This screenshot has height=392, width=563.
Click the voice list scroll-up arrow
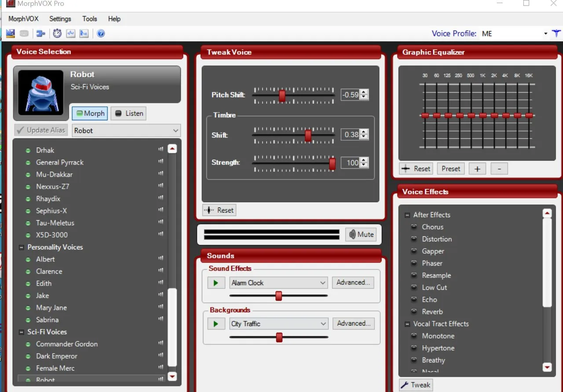[172, 149]
